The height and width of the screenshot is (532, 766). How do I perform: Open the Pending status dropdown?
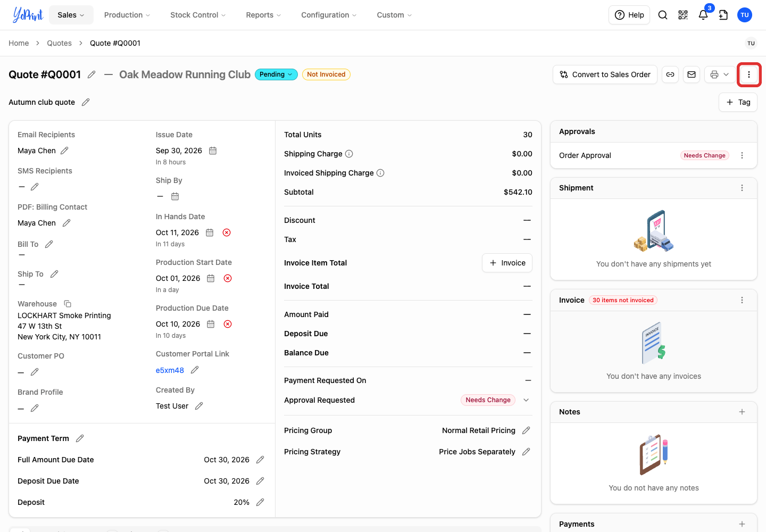click(276, 74)
